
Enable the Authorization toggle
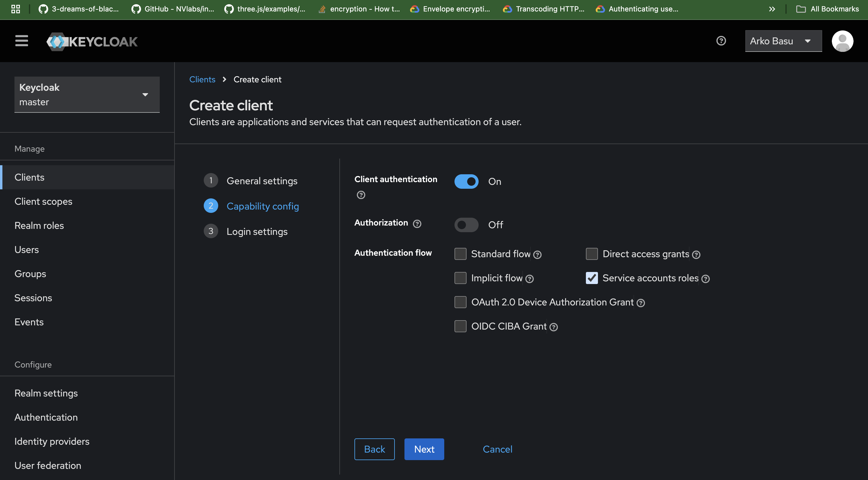(x=466, y=225)
